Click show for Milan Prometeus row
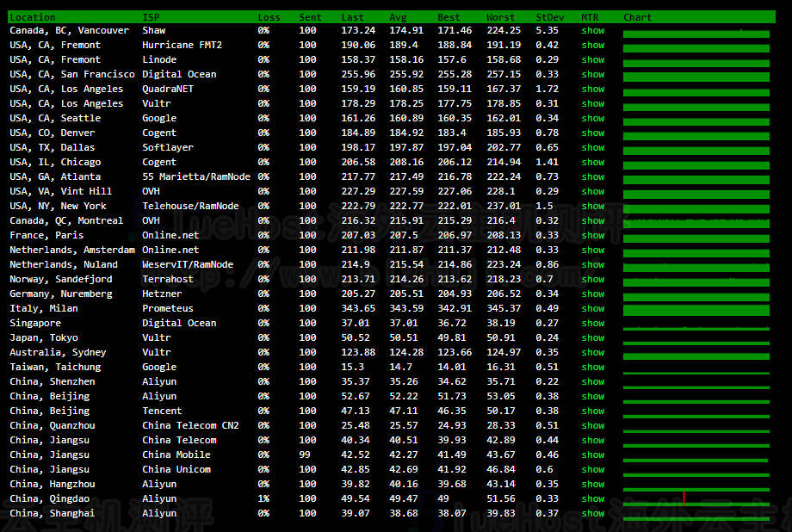792x532 pixels. pyautogui.click(x=592, y=309)
